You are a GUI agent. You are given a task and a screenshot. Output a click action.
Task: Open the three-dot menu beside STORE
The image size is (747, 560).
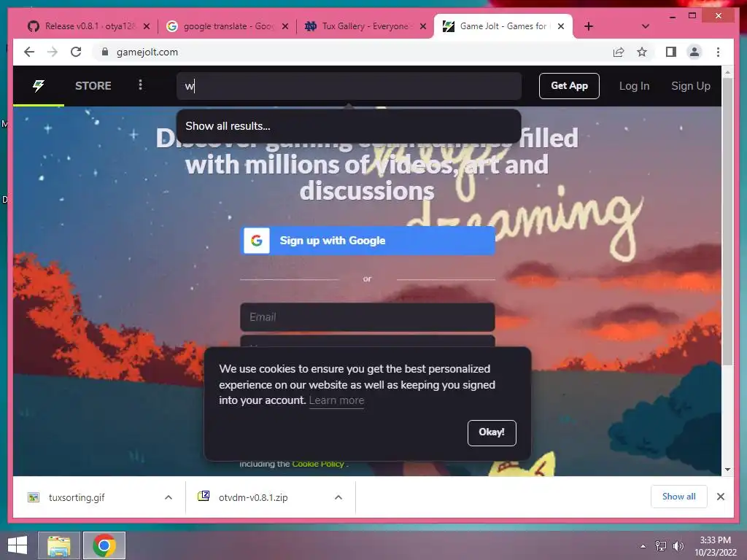(140, 85)
